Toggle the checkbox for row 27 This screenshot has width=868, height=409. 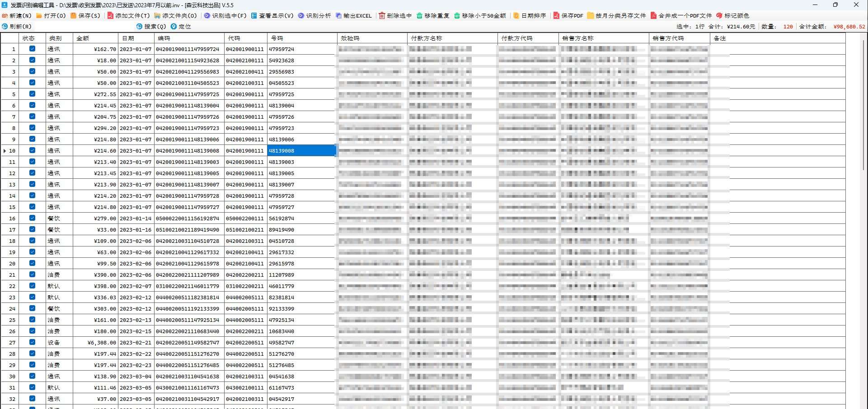click(x=32, y=342)
